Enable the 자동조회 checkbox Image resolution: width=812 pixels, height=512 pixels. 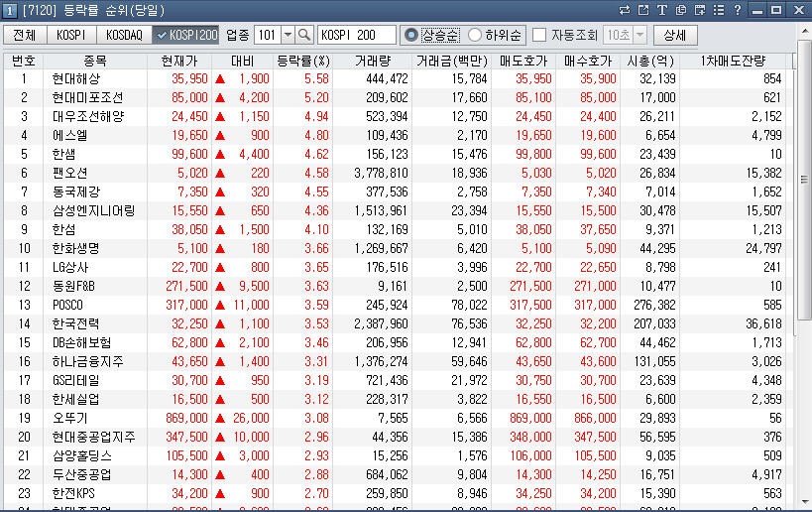tap(539, 35)
